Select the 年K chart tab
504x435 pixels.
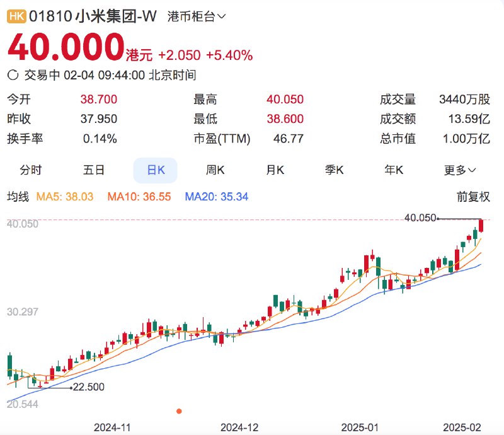[394, 170]
